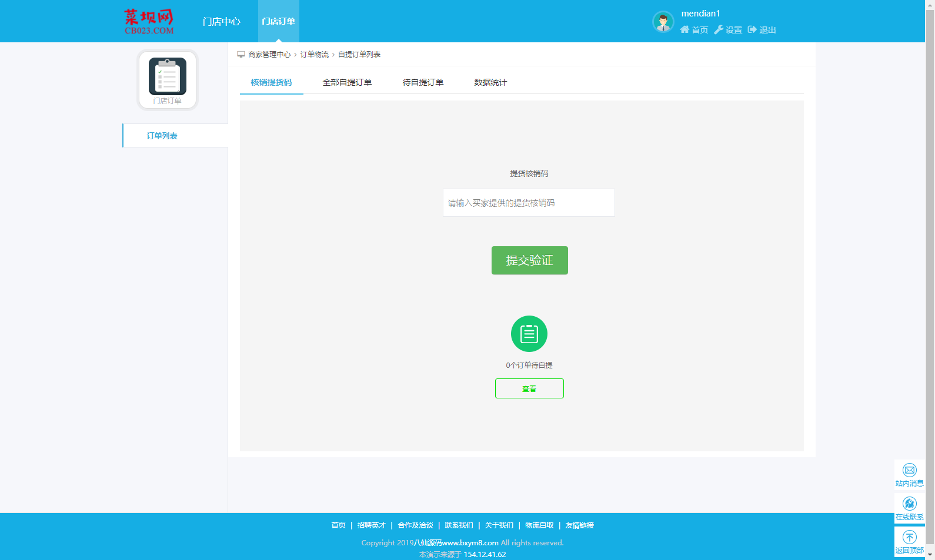The height and width of the screenshot is (560, 935).
Task: Click the 提货核销码 input field
Action: [x=529, y=203]
